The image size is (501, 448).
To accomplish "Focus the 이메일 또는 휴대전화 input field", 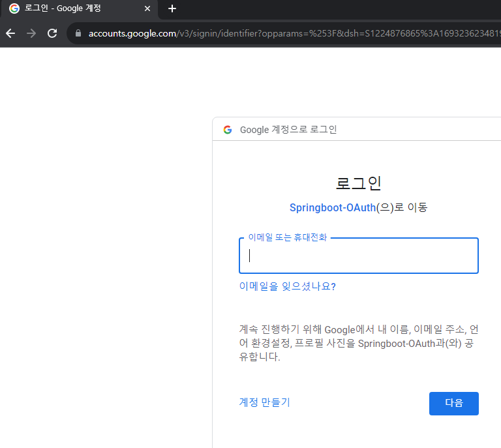I will (359, 256).
